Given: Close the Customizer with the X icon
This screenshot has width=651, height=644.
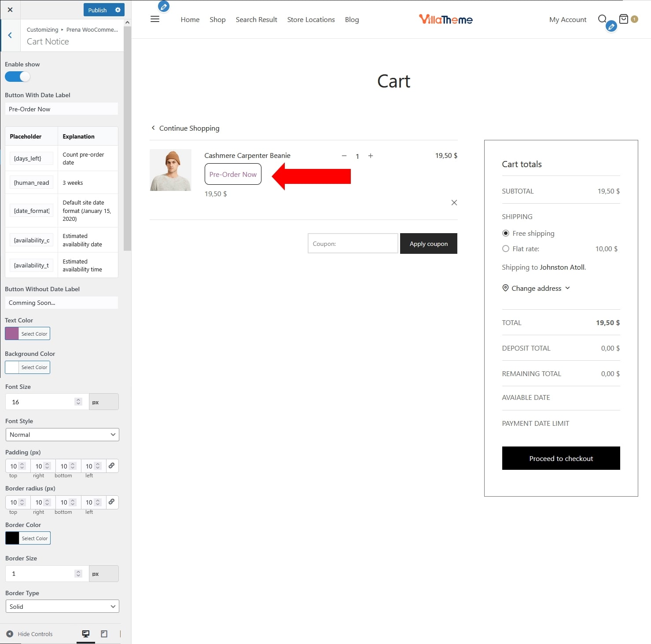Looking at the screenshot, I should [x=10, y=10].
